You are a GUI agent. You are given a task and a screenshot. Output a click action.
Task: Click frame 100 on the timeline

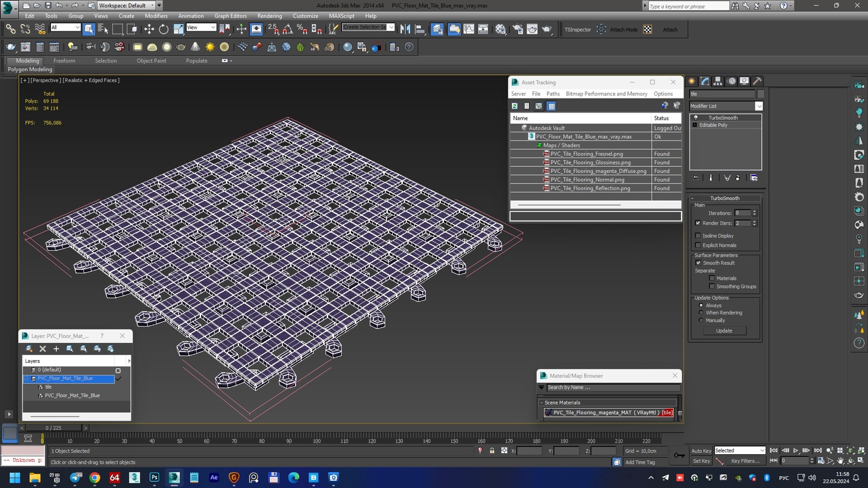[x=316, y=438]
